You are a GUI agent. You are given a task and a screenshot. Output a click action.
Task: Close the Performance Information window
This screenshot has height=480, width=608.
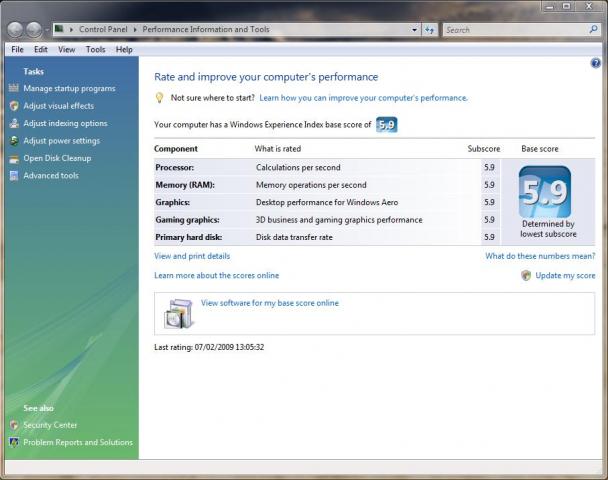589,5
